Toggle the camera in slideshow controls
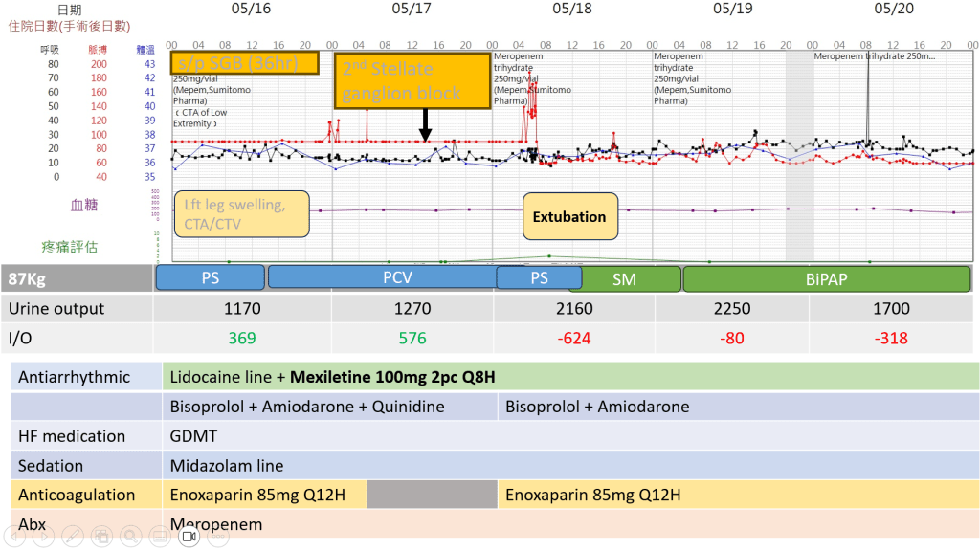The image size is (980, 551). tap(189, 537)
